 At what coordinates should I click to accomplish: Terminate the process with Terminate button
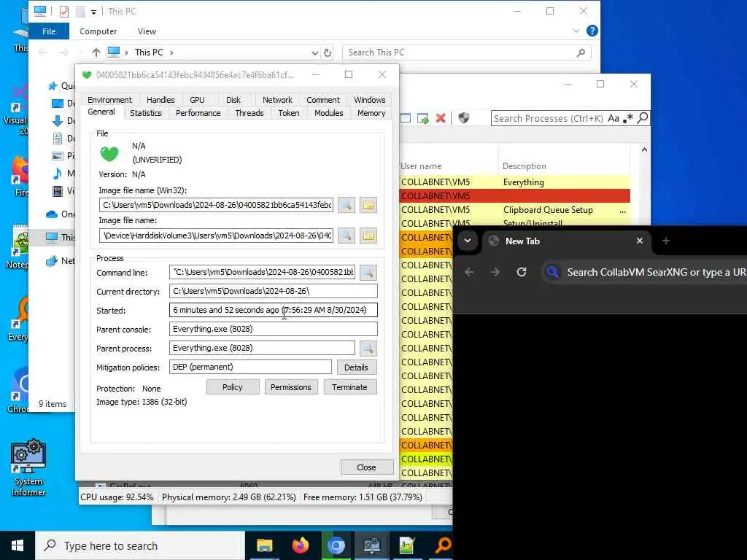click(x=349, y=387)
